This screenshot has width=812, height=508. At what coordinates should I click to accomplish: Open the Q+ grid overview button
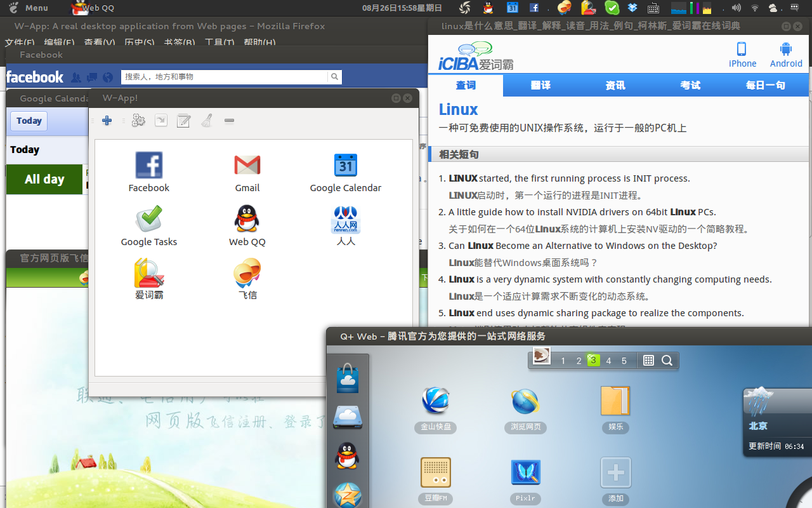tap(648, 361)
